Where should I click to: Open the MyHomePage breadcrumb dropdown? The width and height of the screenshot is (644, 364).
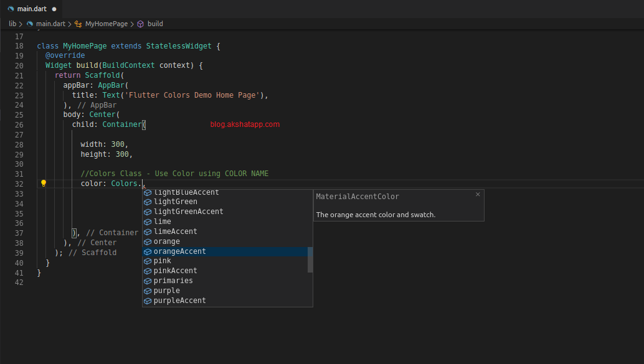106,24
